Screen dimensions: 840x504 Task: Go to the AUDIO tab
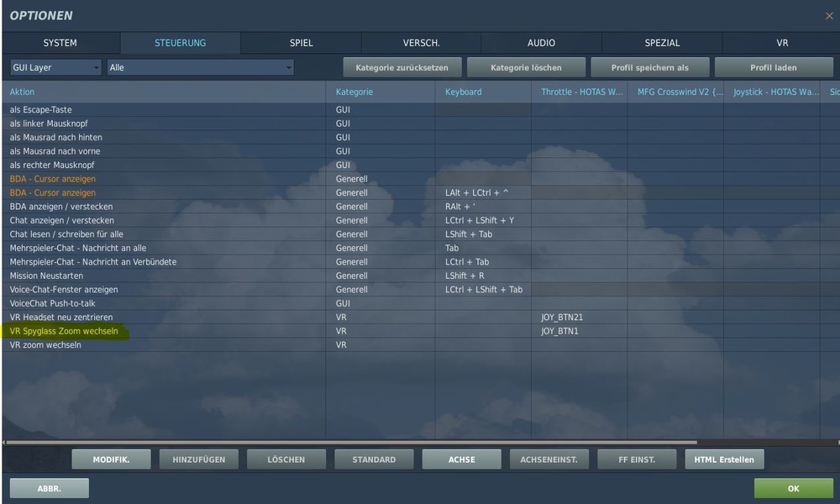click(541, 43)
